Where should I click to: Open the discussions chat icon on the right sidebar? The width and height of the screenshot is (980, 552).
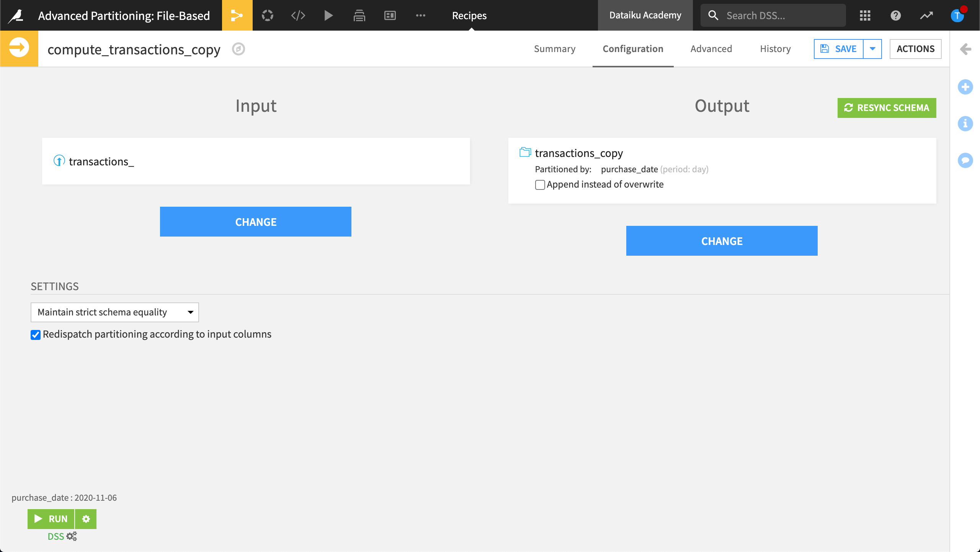coord(965,160)
